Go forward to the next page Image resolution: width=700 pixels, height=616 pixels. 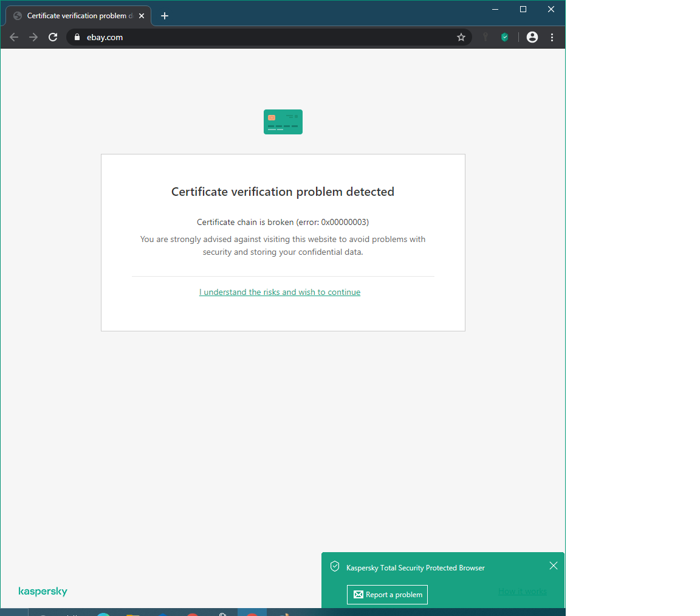tap(33, 37)
